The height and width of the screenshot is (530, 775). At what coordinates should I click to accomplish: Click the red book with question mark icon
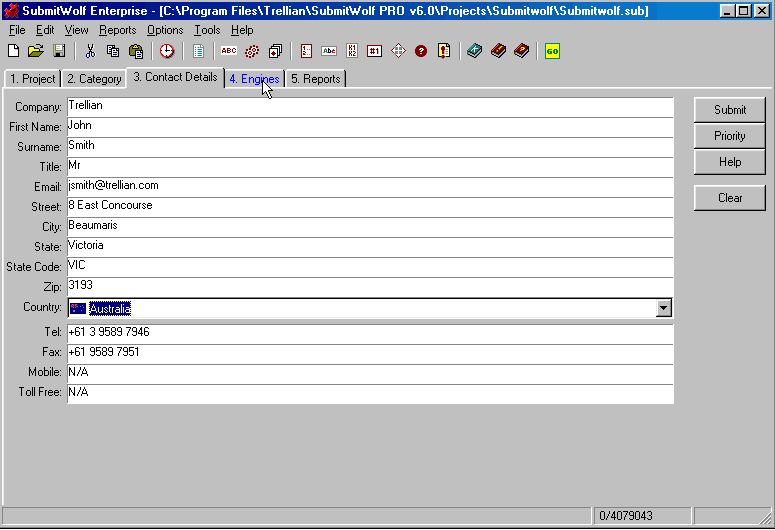click(521, 51)
